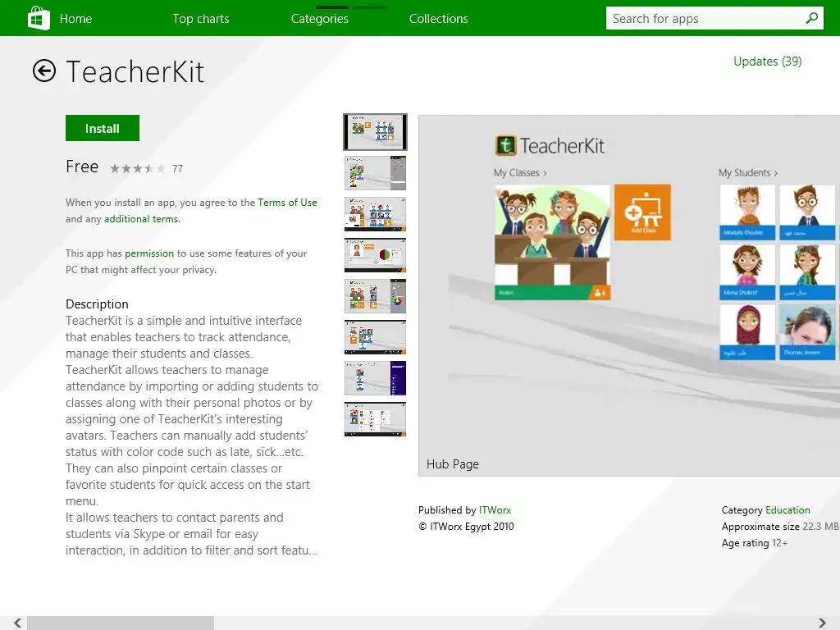
Task: Open Top charts
Action: [x=201, y=19]
